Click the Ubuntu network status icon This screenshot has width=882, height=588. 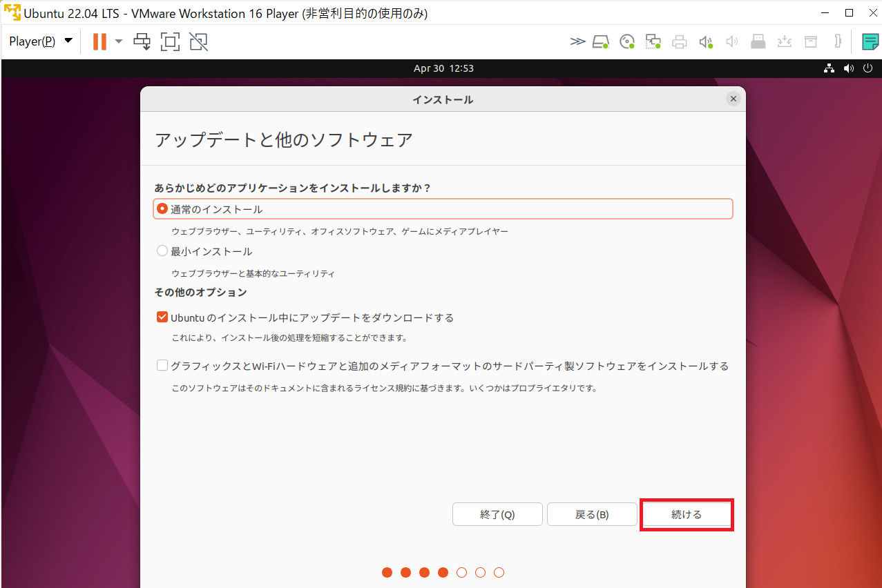point(830,68)
